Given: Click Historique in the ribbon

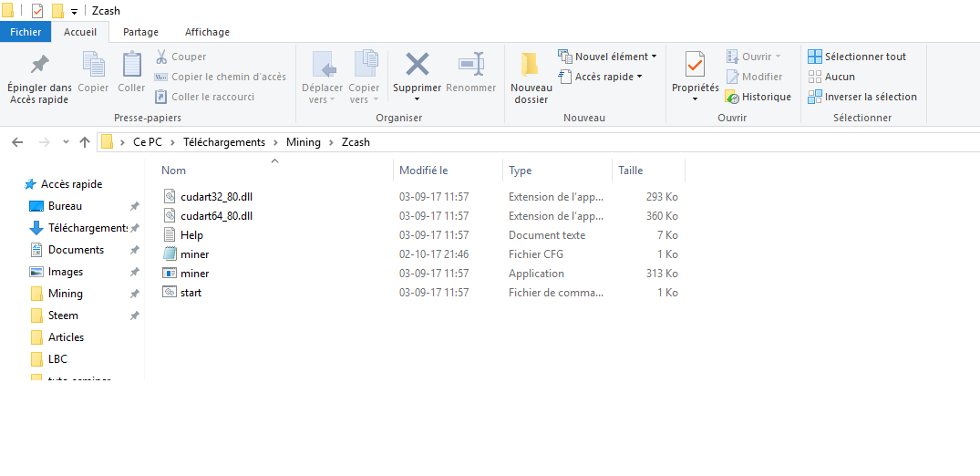Looking at the screenshot, I should (x=758, y=97).
